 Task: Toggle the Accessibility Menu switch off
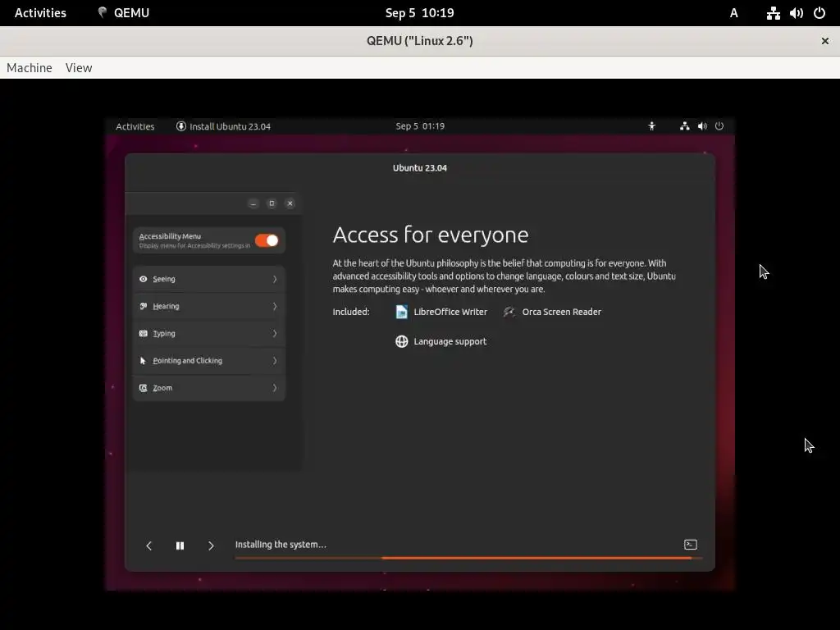tap(267, 240)
